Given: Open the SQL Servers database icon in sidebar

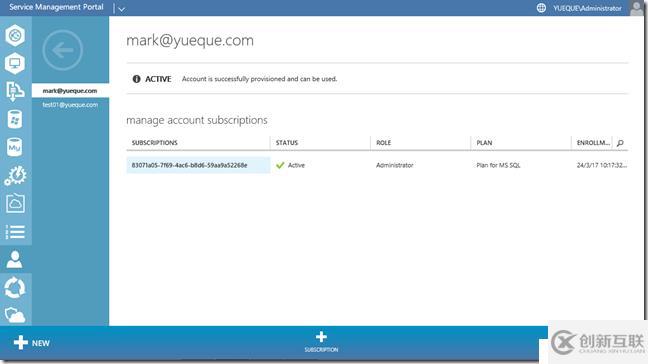Looking at the screenshot, I should [15, 119].
